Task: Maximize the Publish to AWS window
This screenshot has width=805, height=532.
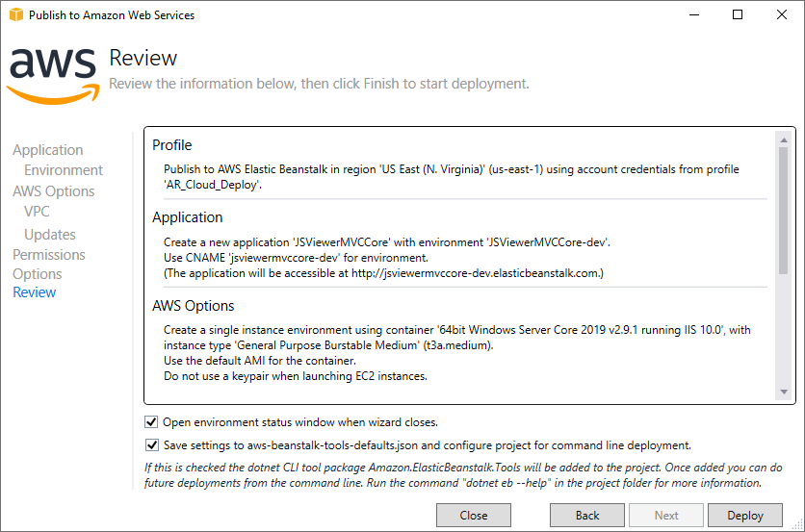Action: pos(738,14)
